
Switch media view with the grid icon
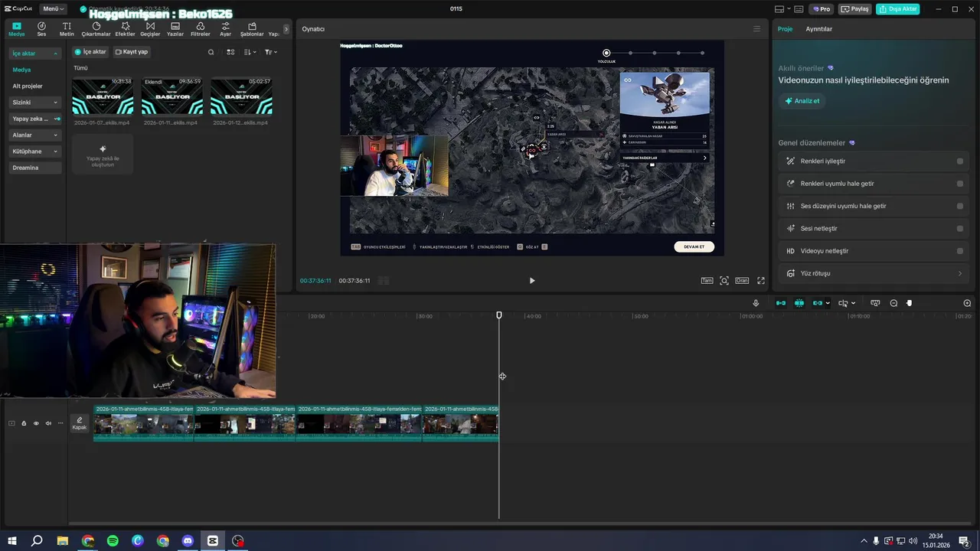click(x=230, y=52)
